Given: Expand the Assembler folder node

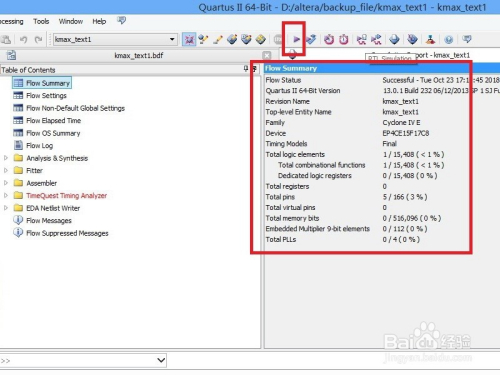Looking at the screenshot, I should pos(6,183).
